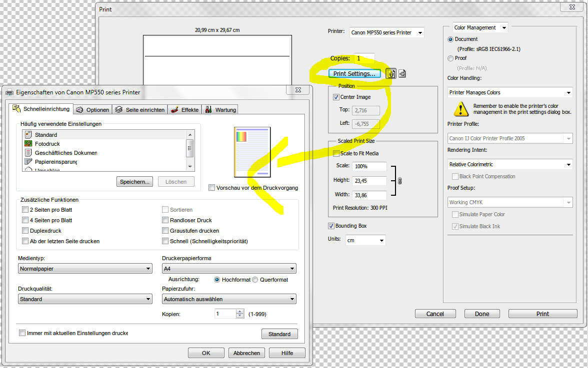This screenshot has width=588, height=368.
Task: Click the Width field showing 33,86
Action: (369, 195)
